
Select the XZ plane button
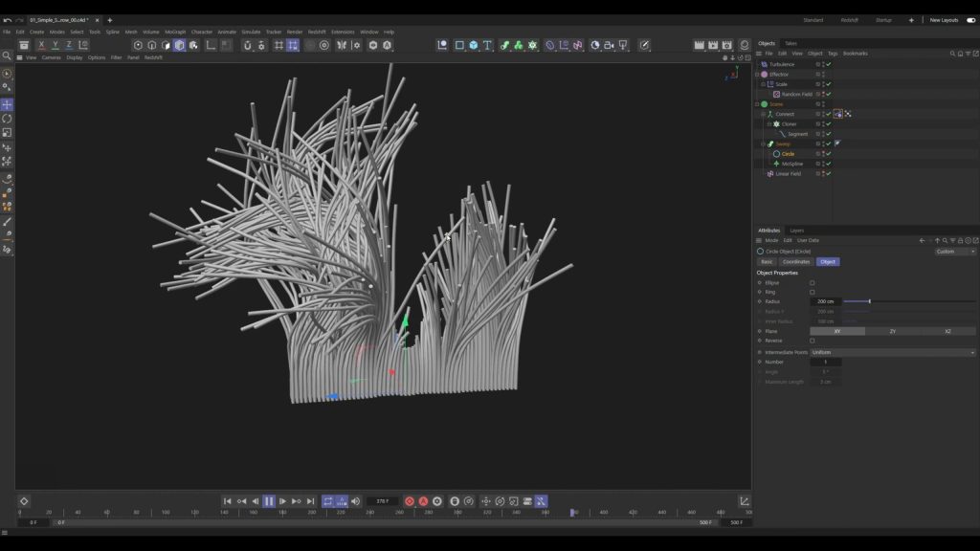[947, 331]
